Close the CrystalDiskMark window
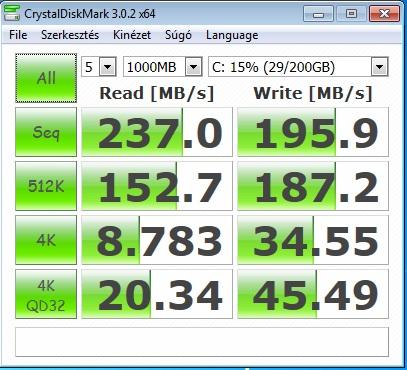The height and width of the screenshot is (370, 407). (x=384, y=14)
